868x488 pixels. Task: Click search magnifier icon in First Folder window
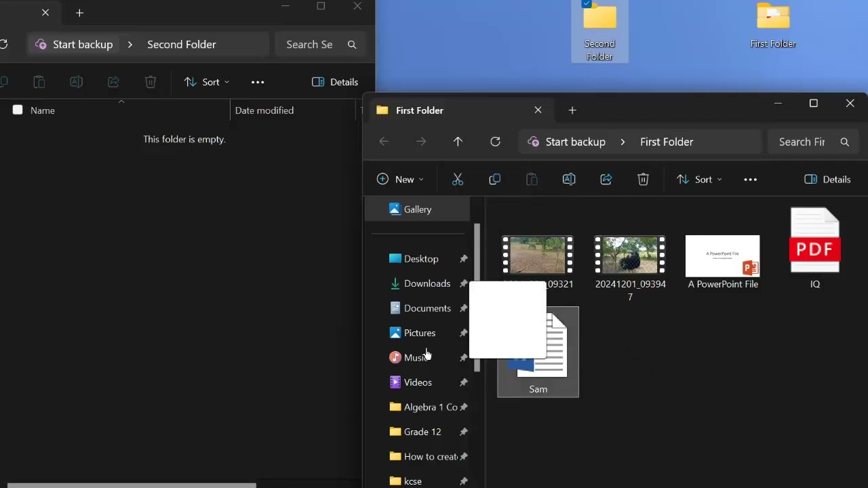pyautogui.click(x=844, y=142)
